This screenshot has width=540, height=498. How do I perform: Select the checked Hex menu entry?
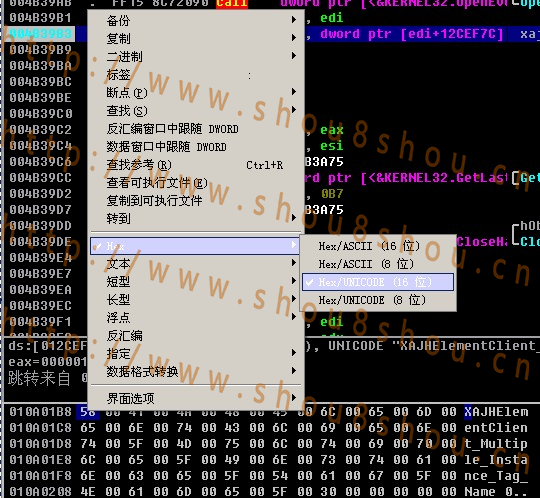(195, 246)
